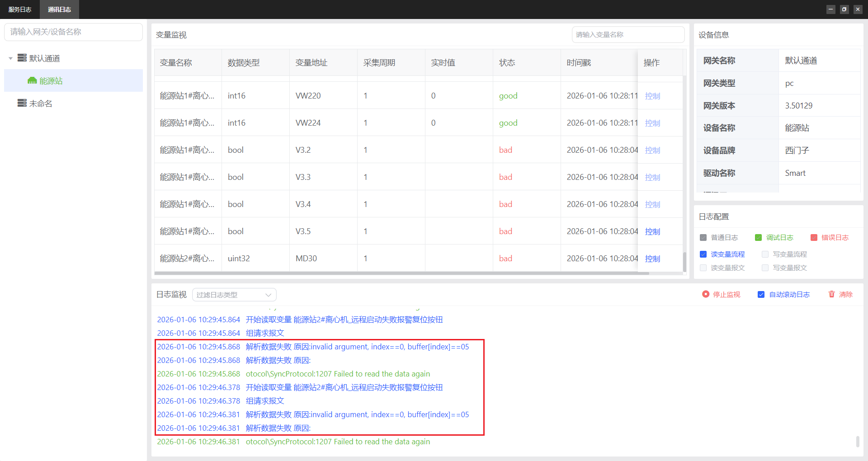Disable the 自动滚动日志 checkbox
The height and width of the screenshot is (461, 868).
click(x=761, y=294)
